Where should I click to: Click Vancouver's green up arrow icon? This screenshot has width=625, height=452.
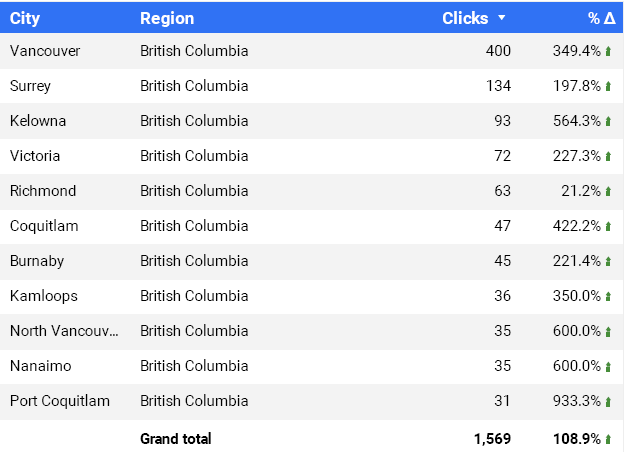point(608,51)
